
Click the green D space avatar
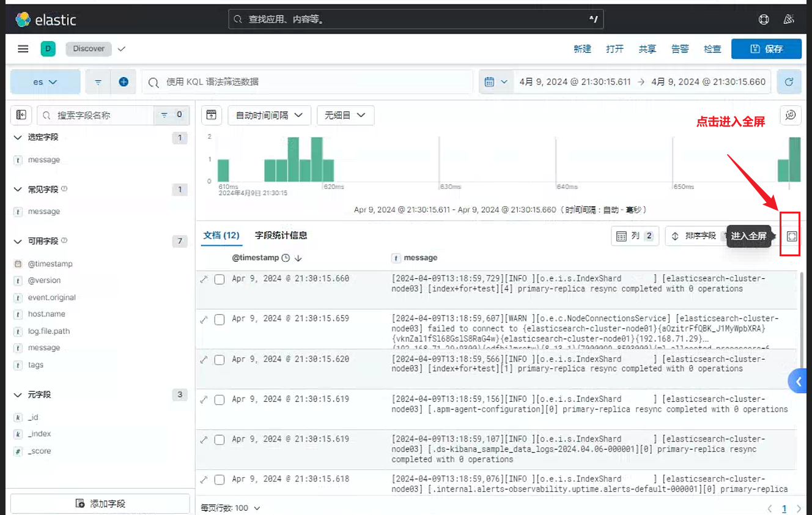click(48, 49)
